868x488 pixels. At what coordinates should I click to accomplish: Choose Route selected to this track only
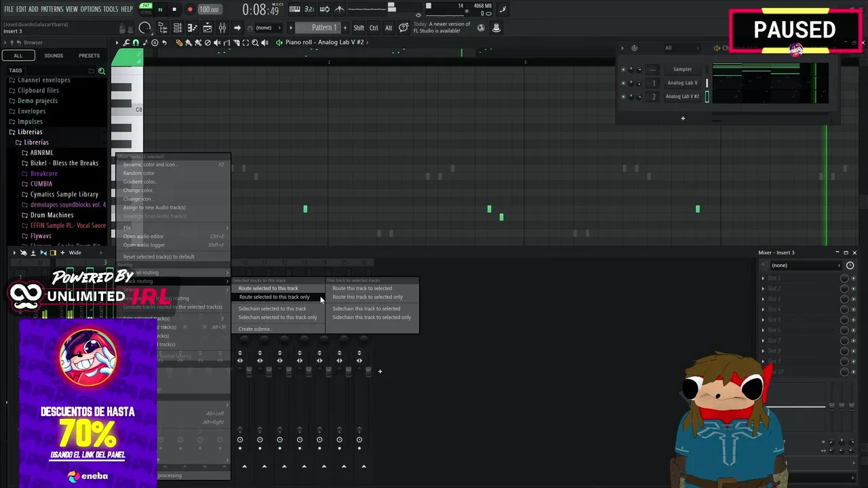click(x=274, y=297)
